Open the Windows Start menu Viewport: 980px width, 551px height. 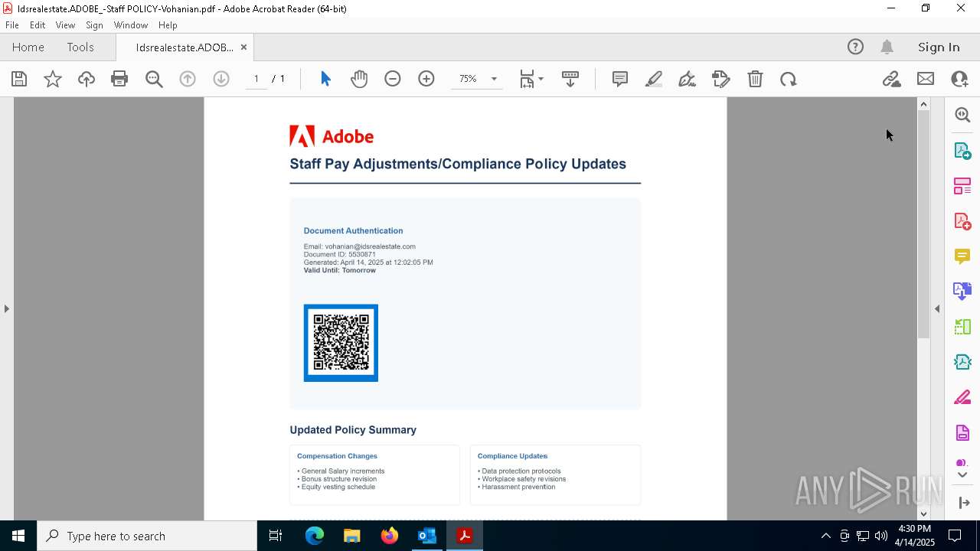click(x=18, y=536)
